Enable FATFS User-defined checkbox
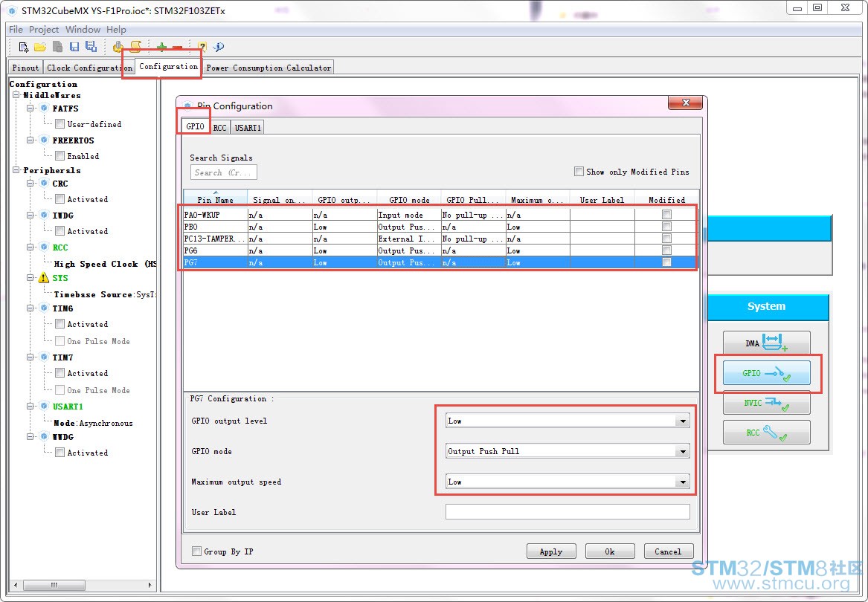868x602 pixels. (60, 124)
